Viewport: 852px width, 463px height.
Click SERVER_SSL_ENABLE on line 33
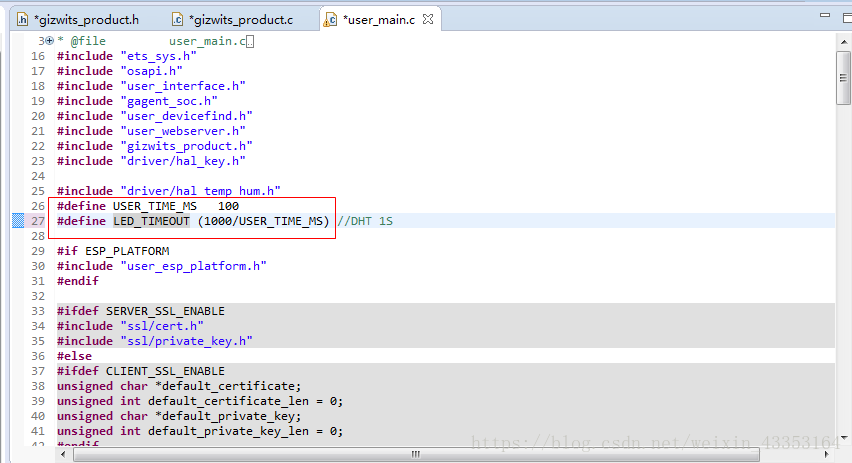tap(165, 311)
